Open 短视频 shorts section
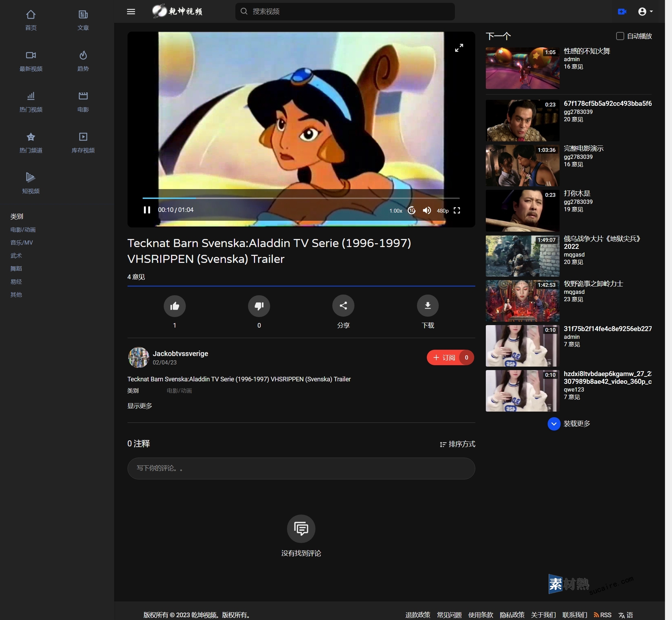The image size is (672, 620). (x=31, y=183)
